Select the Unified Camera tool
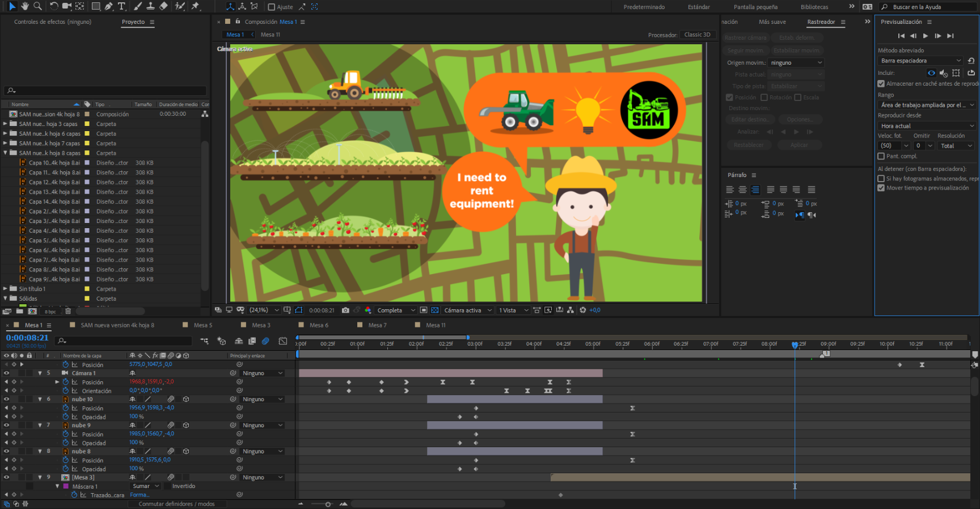The height and width of the screenshot is (509, 980). tap(67, 6)
